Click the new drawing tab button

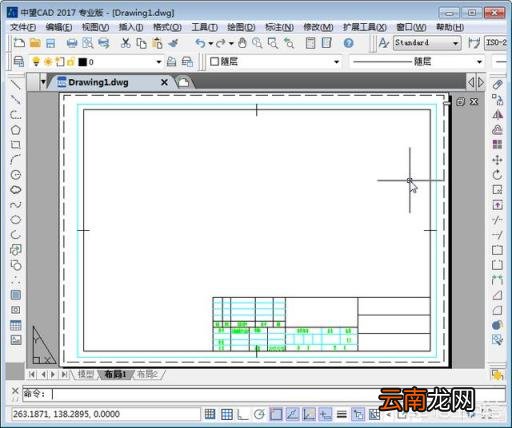(184, 82)
